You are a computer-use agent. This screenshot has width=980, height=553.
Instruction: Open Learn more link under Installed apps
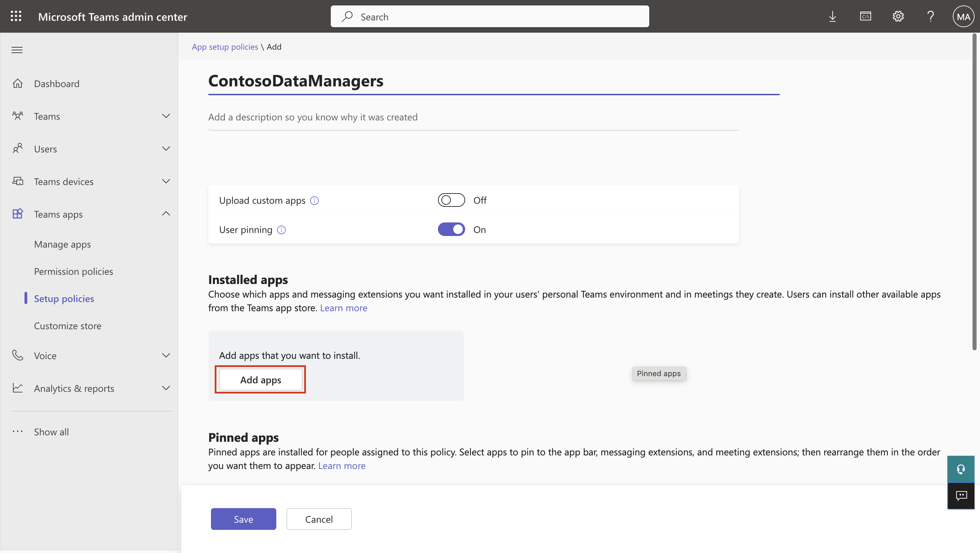pos(344,308)
